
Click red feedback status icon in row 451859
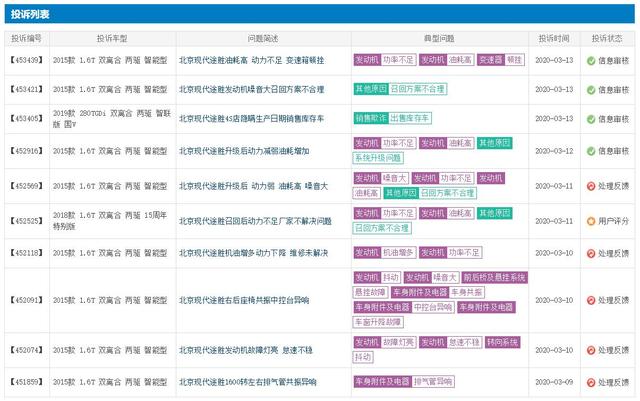point(591,383)
